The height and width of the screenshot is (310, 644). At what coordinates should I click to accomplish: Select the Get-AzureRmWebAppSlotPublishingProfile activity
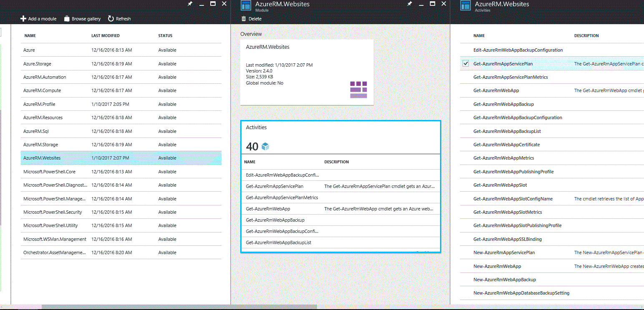518,225
